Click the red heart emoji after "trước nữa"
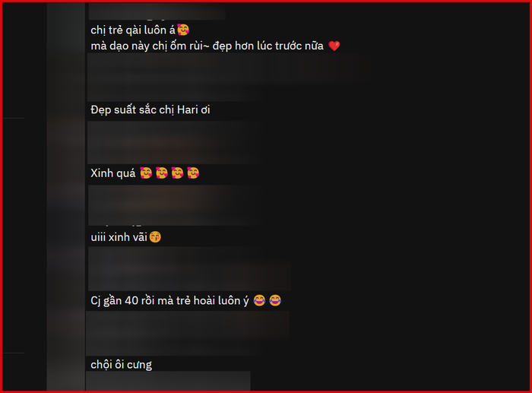The width and height of the screenshot is (532, 393). [x=334, y=46]
